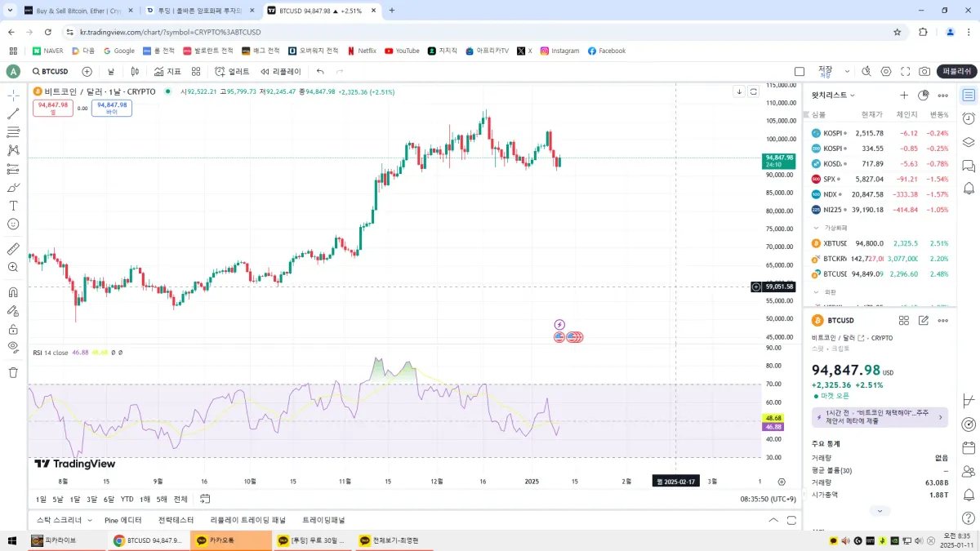Image resolution: width=980 pixels, height=551 pixels.
Task: Open the 왓치리스트 dropdown
Action: 833,96
